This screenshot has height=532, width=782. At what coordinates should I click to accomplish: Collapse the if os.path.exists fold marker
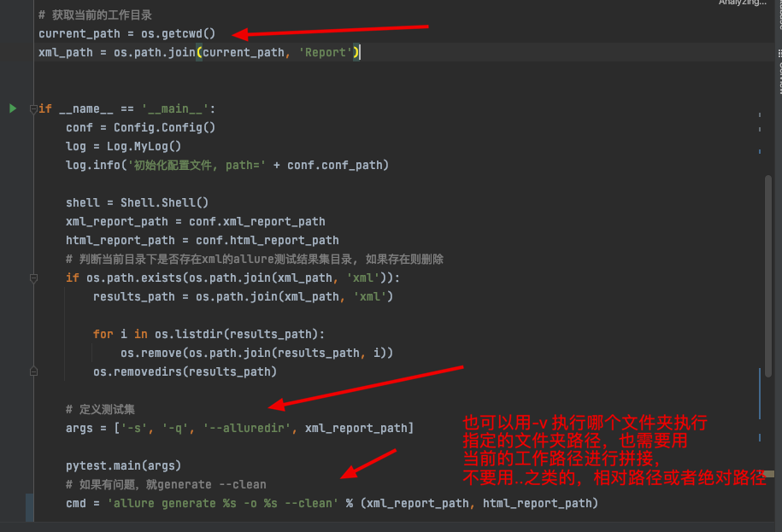pyautogui.click(x=33, y=278)
